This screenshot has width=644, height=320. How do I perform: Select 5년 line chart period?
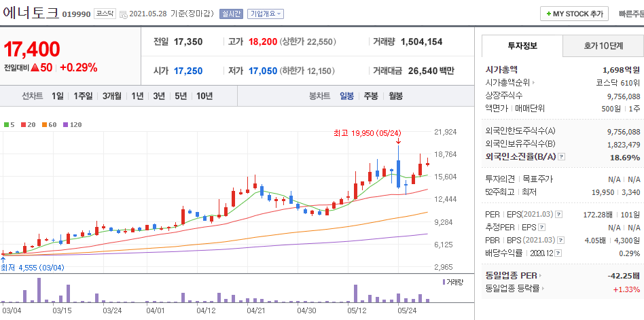(180, 96)
